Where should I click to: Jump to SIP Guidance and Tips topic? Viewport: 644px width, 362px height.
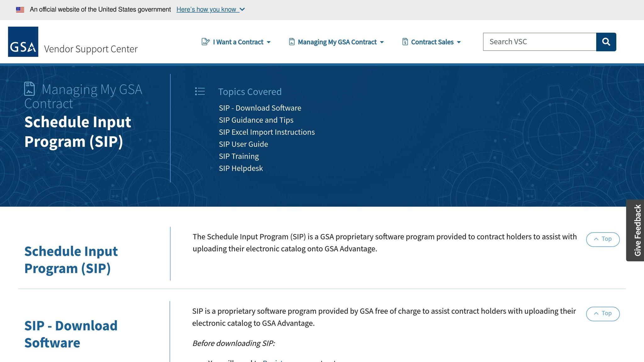256,120
